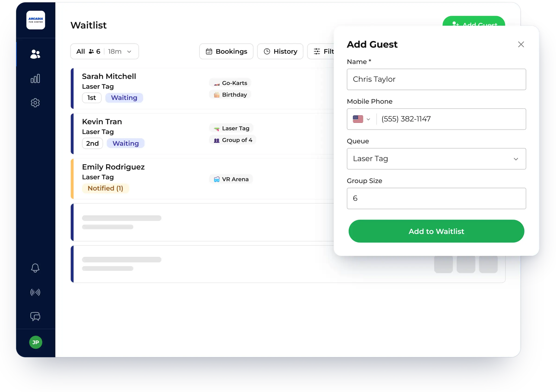The image size is (556, 392).
Task: Open the Bookings view
Action: point(226,51)
